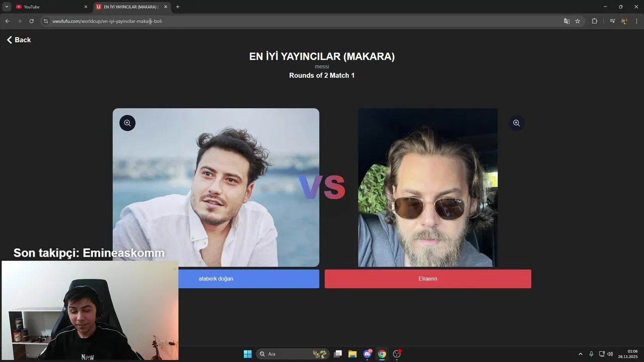
Task: Click the EN İYİ YAYINCILAR (MAKARA) heading
Action: click(x=322, y=56)
